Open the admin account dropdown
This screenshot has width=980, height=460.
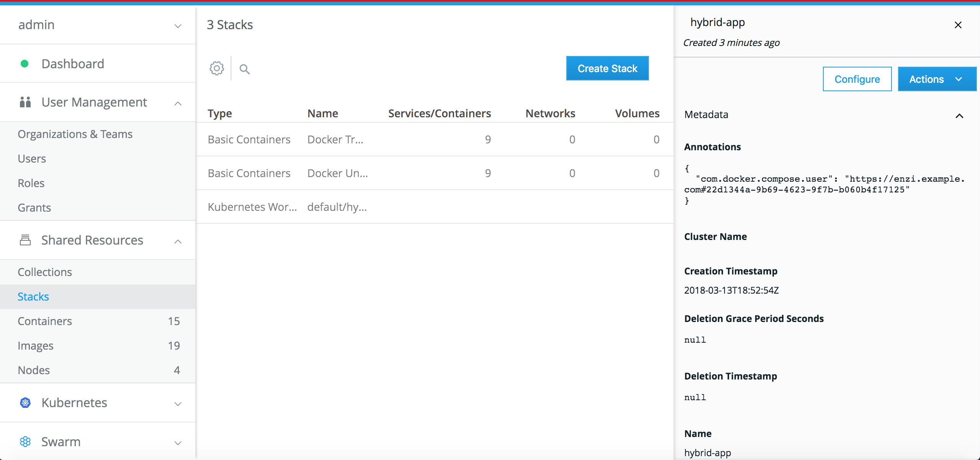pos(177,25)
